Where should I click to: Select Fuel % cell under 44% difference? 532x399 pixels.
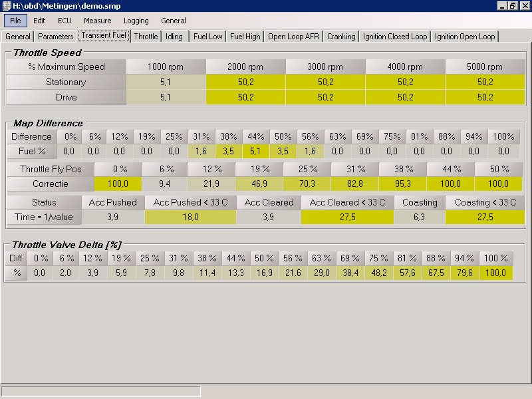pyautogui.click(x=256, y=151)
